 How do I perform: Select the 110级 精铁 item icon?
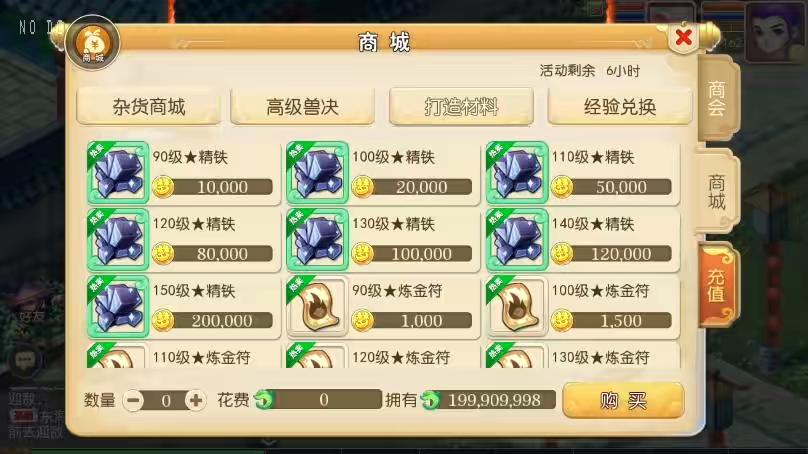click(x=517, y=172)
